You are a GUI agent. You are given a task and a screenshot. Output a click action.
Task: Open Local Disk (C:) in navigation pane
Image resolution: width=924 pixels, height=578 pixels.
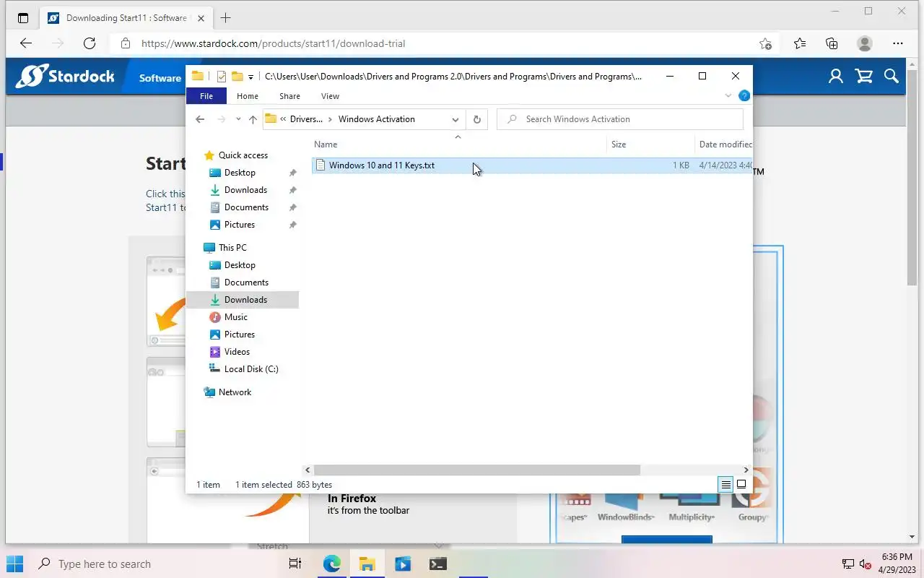pos(251,369)
